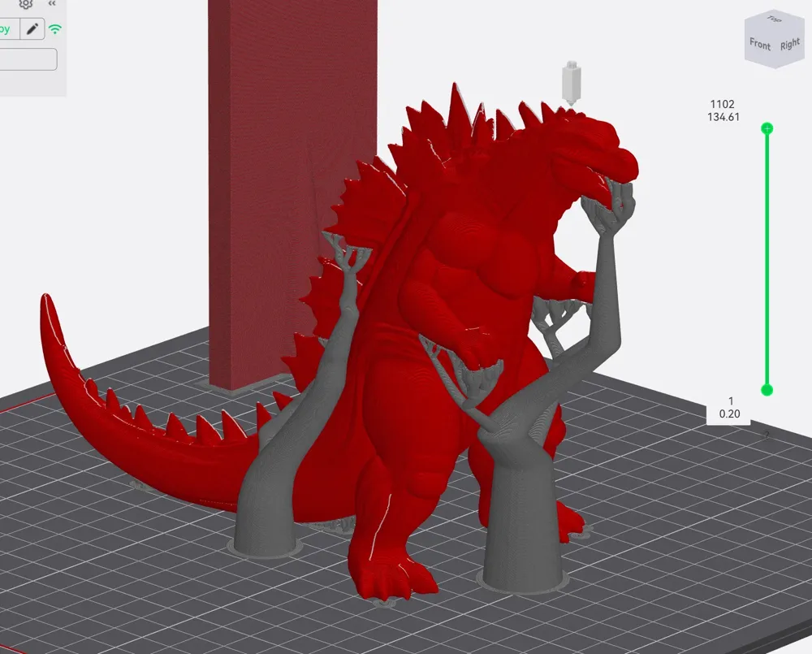Select the Front face of the view cube

760,45
